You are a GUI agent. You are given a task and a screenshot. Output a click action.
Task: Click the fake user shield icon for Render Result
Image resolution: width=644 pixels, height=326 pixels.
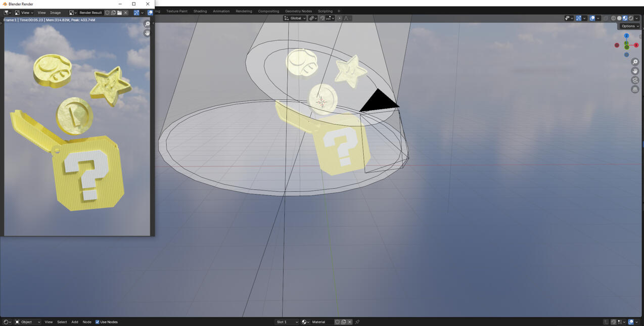107,13
